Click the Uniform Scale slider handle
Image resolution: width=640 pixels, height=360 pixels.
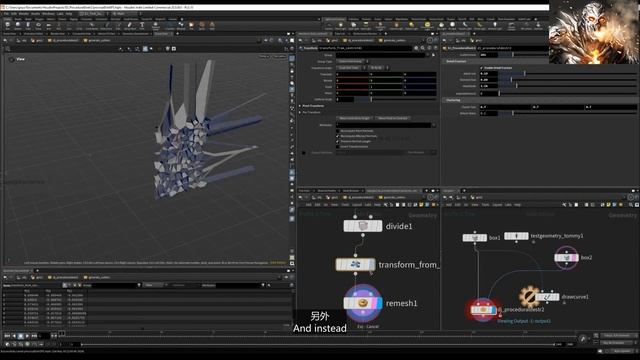[371, 99]
